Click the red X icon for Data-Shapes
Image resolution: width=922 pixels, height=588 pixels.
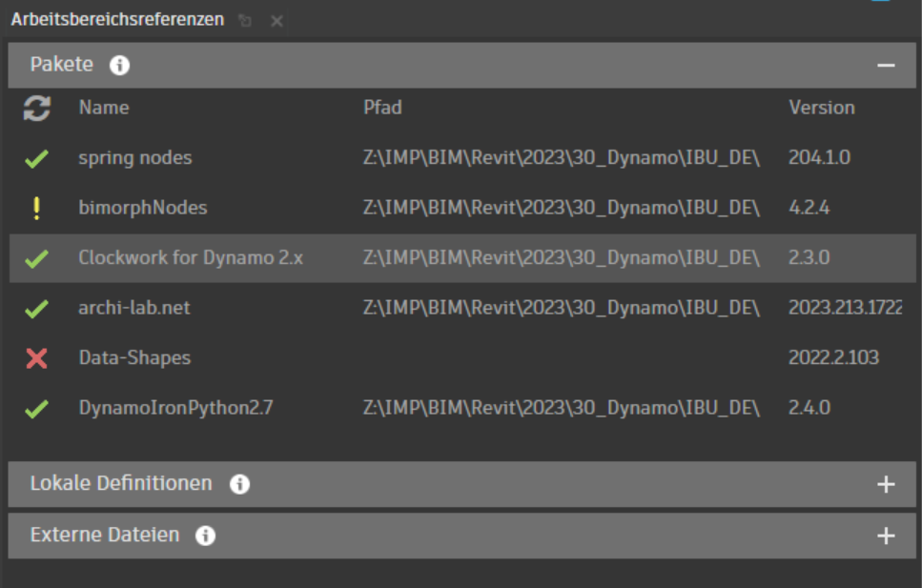pyautogui.click(x=36, y=358)
